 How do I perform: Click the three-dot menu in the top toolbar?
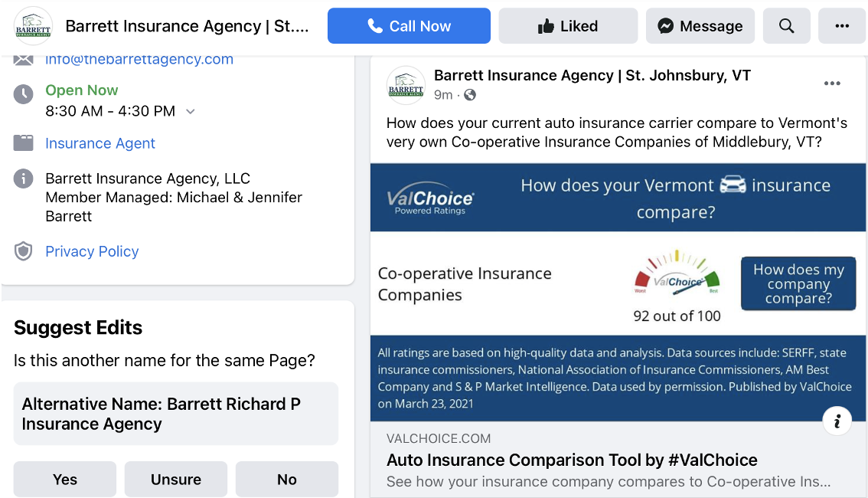tap(842, 25)
